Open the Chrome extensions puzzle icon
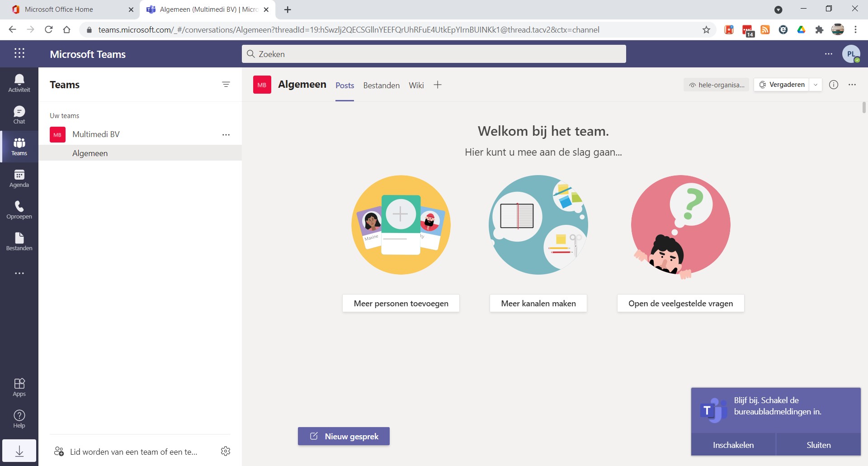The image size is (868, 466). point(819,30)
